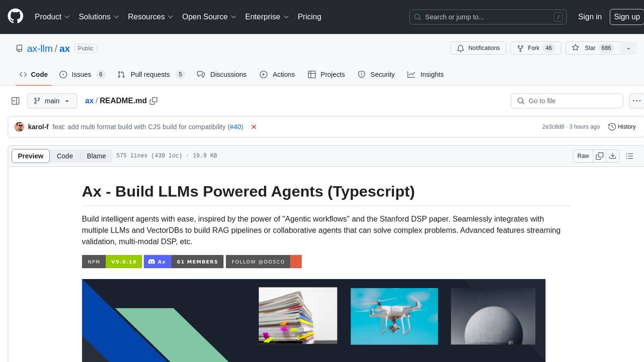The image size is (644, 362).
Task: Open the Sign up page
Action: click(626, 17)
